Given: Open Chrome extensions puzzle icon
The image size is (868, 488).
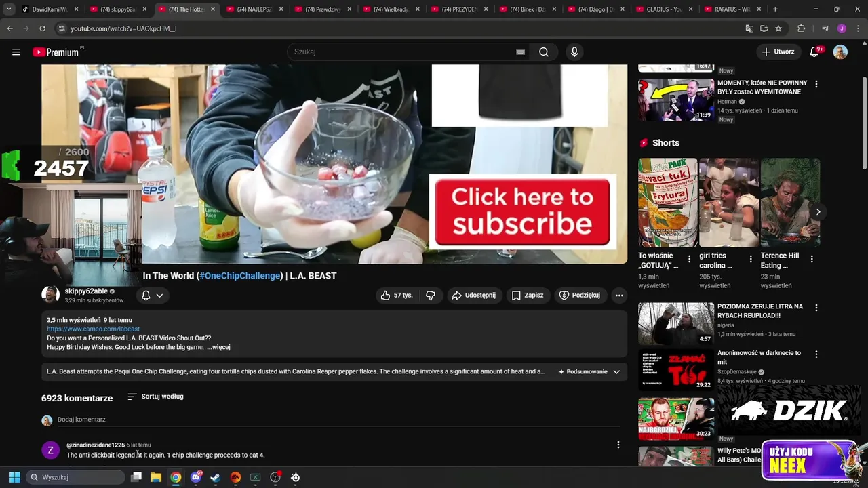Looking at the screenshot, I should point(801,28).
